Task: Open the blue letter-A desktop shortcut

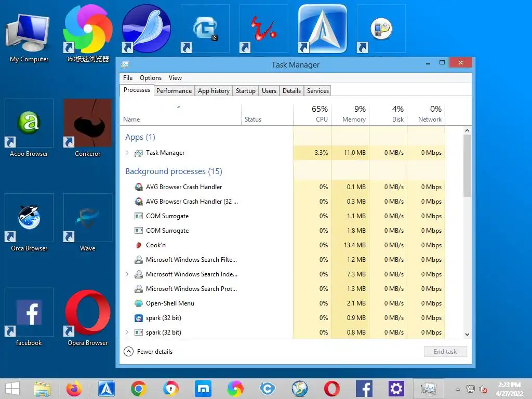Action: coord(322,29)
